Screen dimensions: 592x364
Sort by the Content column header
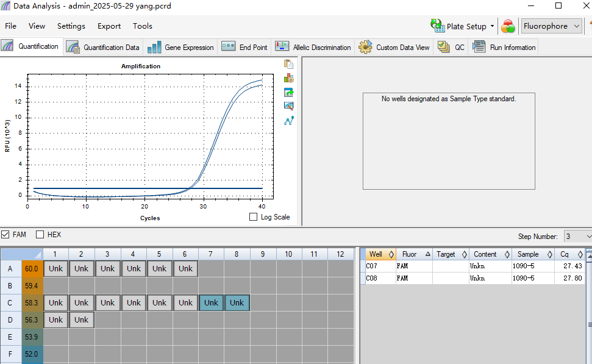point(490,254)
